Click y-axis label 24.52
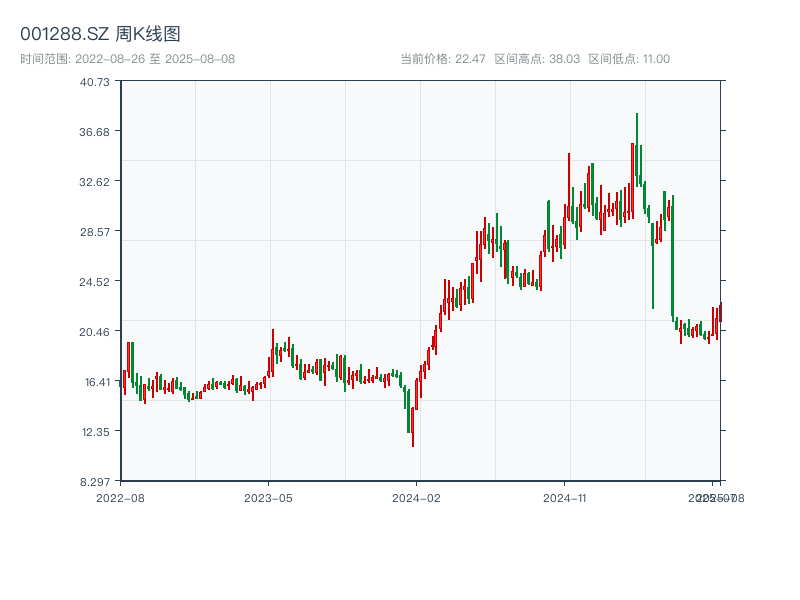The width and height of the screenshot is (800, 600). point(94,282)
